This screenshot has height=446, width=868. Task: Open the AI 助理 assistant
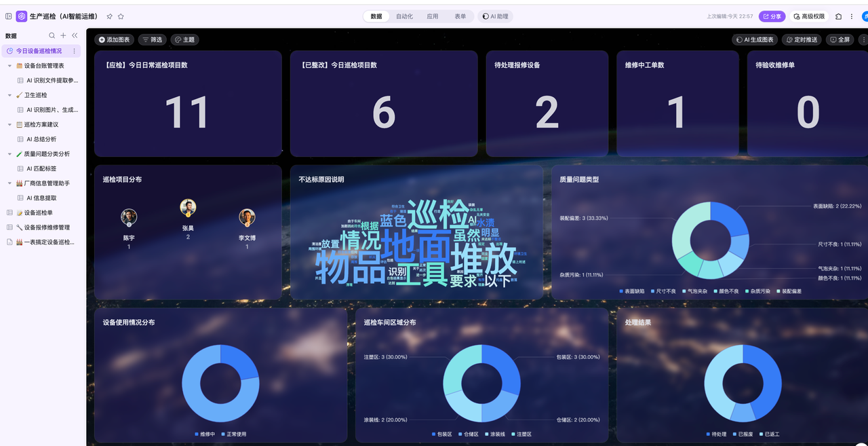495,16
